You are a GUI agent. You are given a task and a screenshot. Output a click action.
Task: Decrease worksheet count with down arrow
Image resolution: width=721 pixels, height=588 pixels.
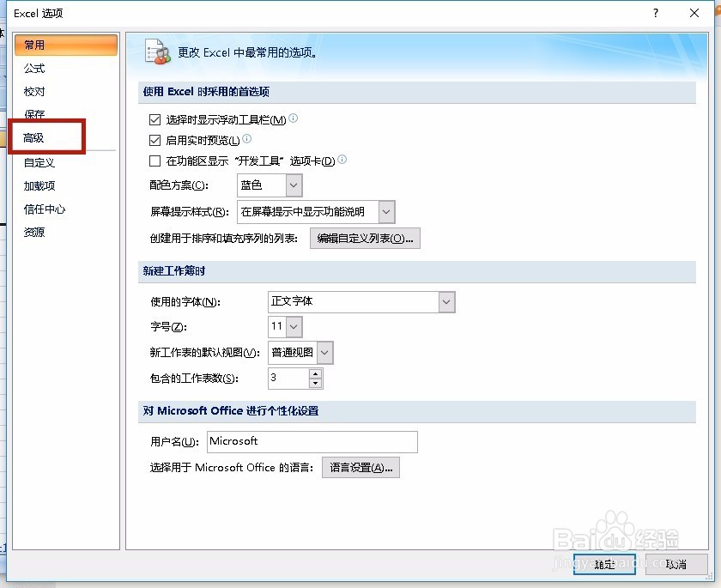(316, 384)
